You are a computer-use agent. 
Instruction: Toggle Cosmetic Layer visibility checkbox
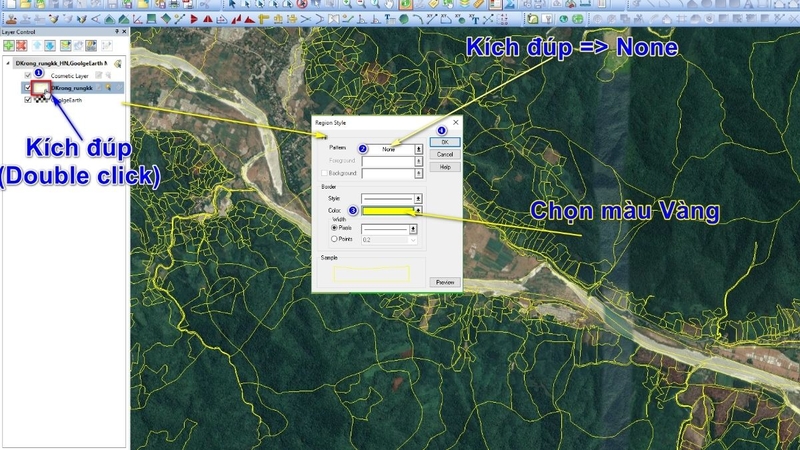pyautogui.click(x=28, y=76)
